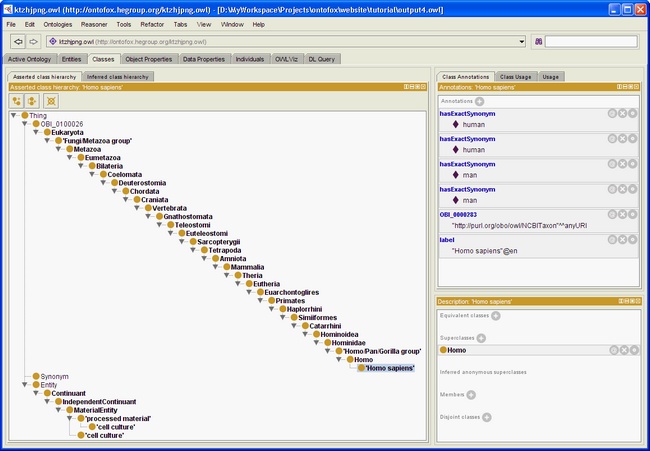
Task: Collapse the Mammalia tree node
Action: pyautogui.click(x=215, y=267)
